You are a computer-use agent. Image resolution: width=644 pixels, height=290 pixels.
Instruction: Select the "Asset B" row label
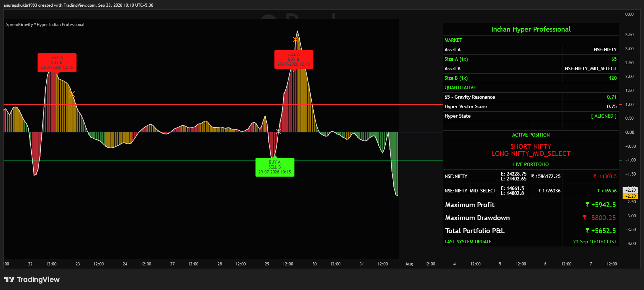[x=452, y=68]
